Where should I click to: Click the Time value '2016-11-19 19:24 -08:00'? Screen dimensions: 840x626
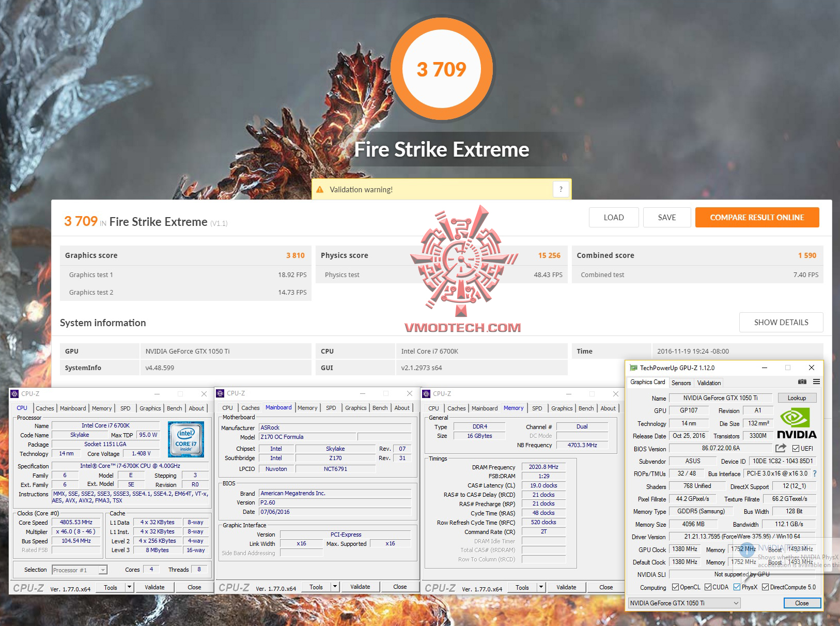[693, 352]
